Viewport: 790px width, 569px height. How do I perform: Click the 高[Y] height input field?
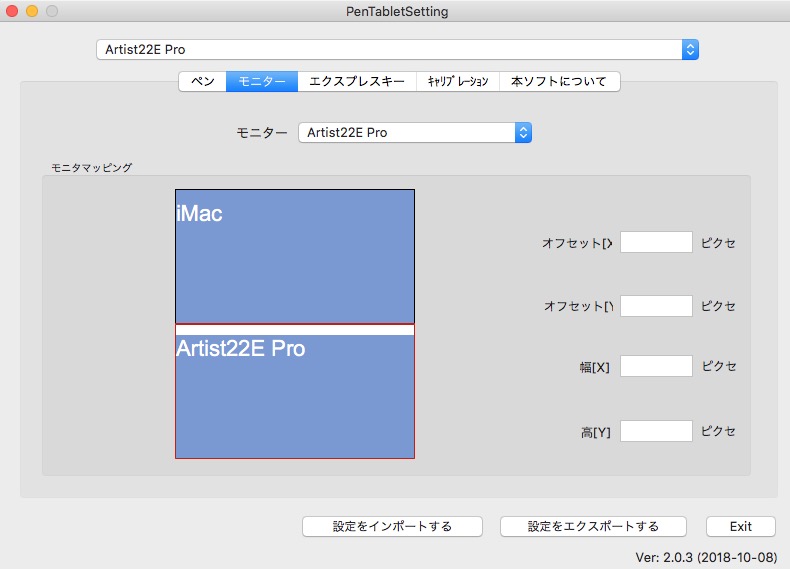(x=656, y=431)
